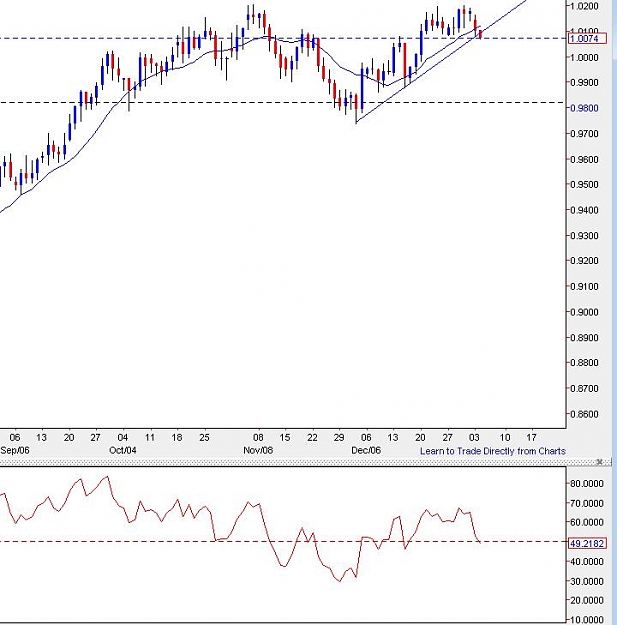Close the RSI indicator pane
617x625 pixels.
[x=599, y=462]
